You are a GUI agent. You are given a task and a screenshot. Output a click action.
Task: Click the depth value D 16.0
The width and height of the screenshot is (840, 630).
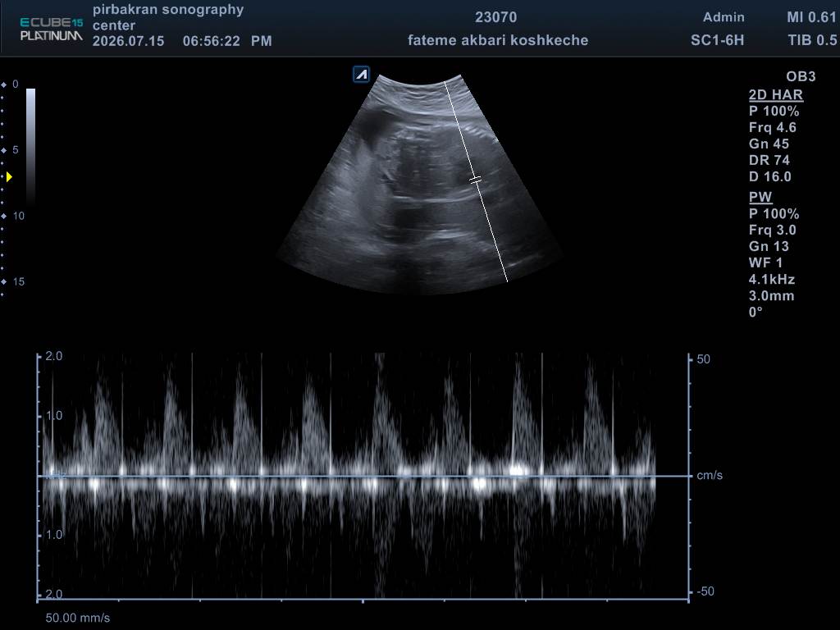tap(769, 177)
